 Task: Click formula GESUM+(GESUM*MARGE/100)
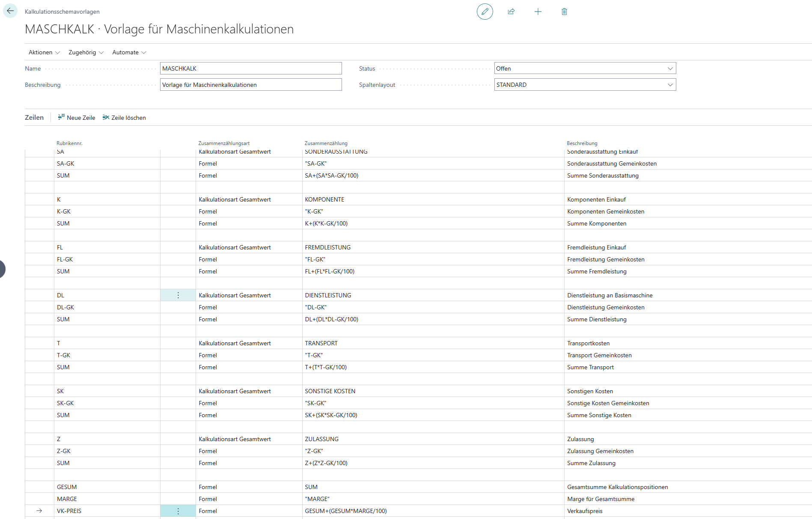(x=346, y=511)
